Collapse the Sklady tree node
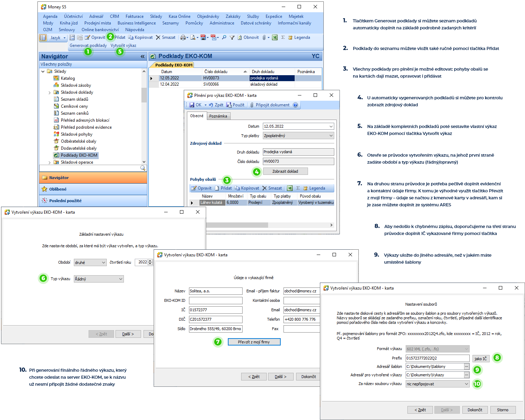This screenshot has height=420, width=525. [x=43, y=71]
